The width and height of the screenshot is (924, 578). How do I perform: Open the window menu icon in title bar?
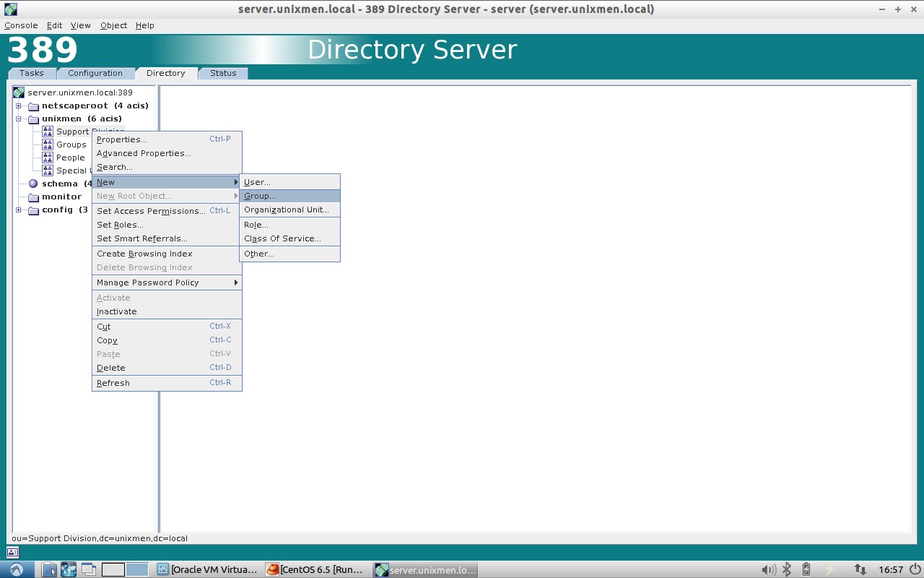(x=10, y=9)
